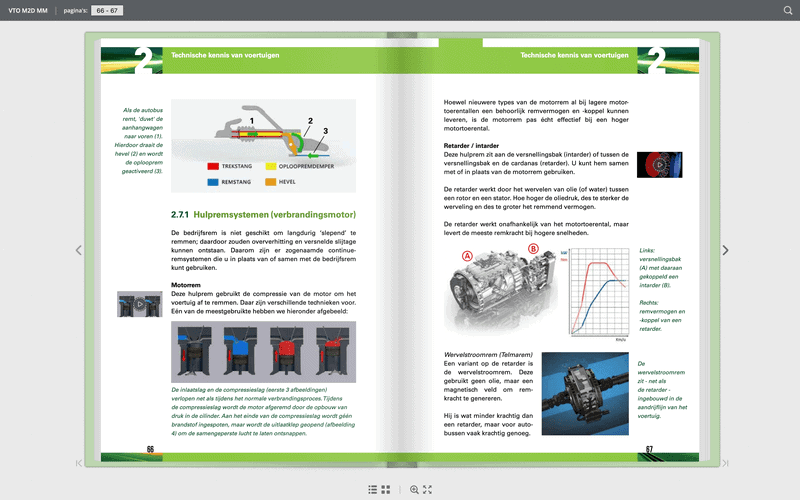Click the overrun brake coupling diagram
This screenshot has height=500, width=800.
coord(263,145)
